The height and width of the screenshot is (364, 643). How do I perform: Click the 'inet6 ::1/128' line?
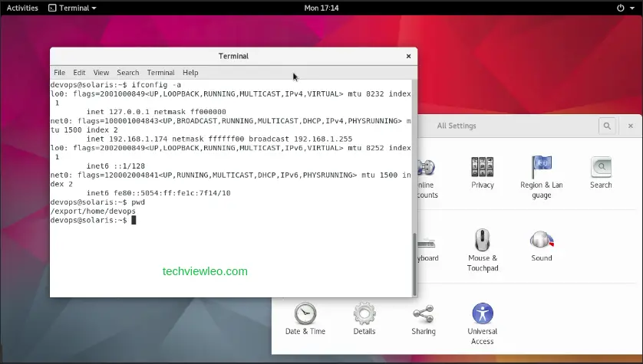[116, 166]
